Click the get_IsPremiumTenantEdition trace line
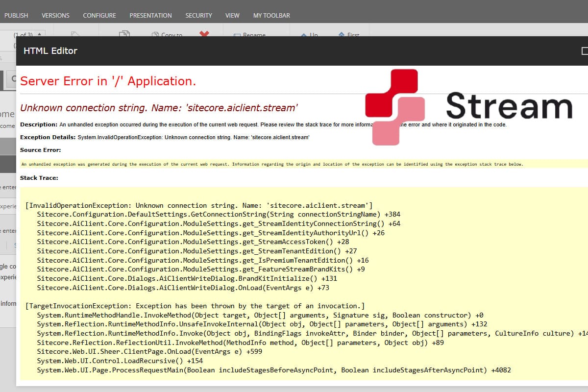Image resolution: width=588 pixels, height=392 pixels. (x=203, y=260)
